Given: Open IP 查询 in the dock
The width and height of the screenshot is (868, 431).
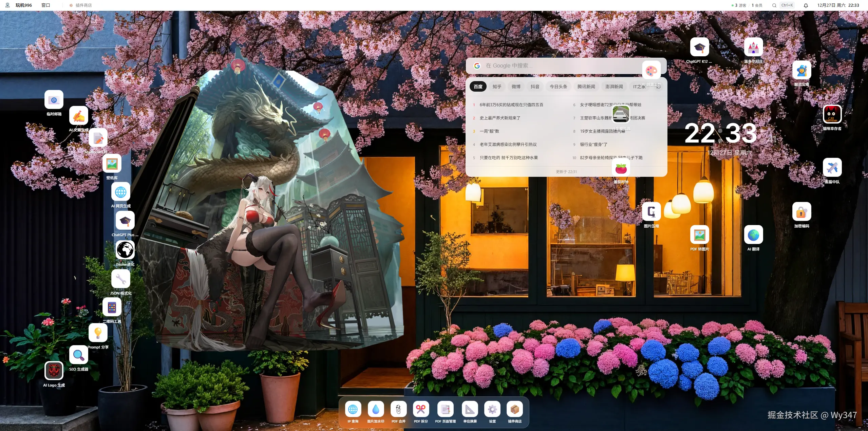Looking at the screenshot, I should point(353,410).
